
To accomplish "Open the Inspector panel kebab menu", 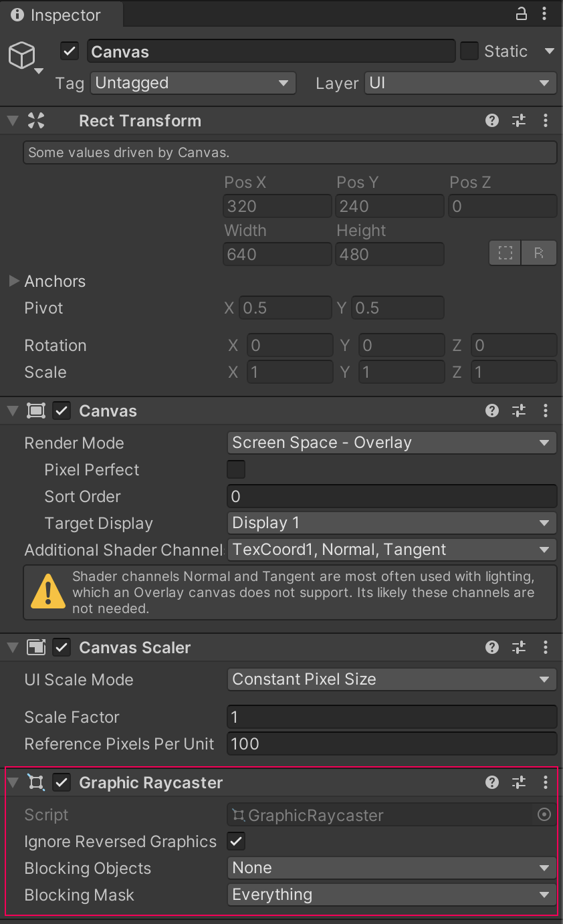I will point(546,14).
